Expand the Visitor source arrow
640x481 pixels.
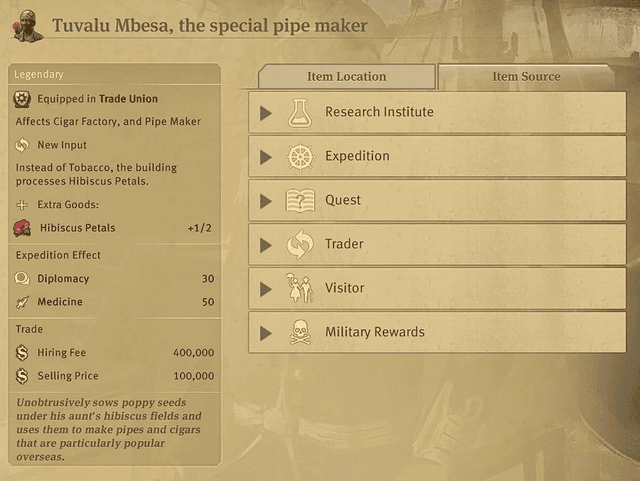click(266, 289)
